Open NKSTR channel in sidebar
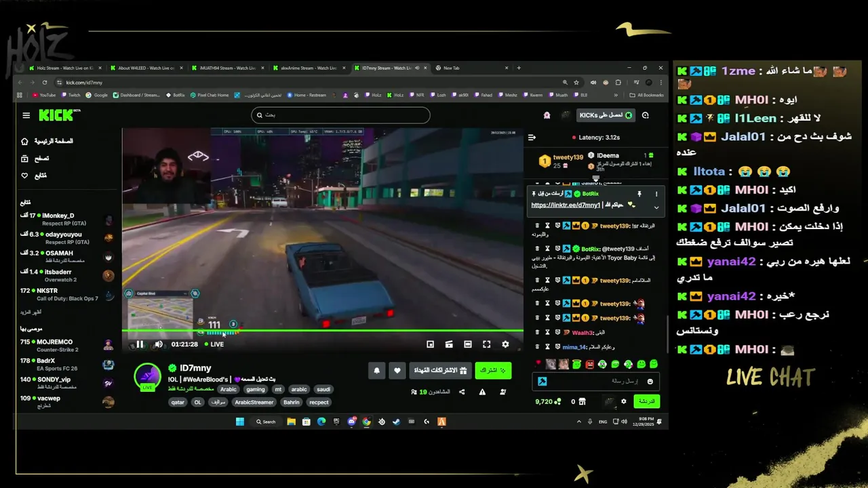868x488 pixels. click(x=67, y=294)
